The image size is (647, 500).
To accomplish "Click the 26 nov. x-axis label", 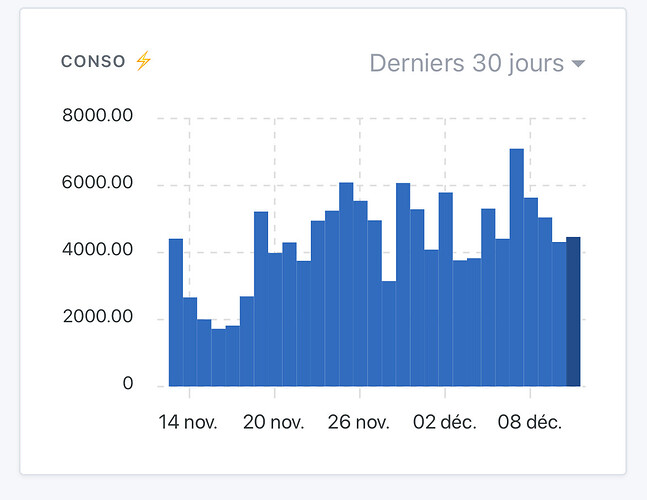I will coord(359,422).
